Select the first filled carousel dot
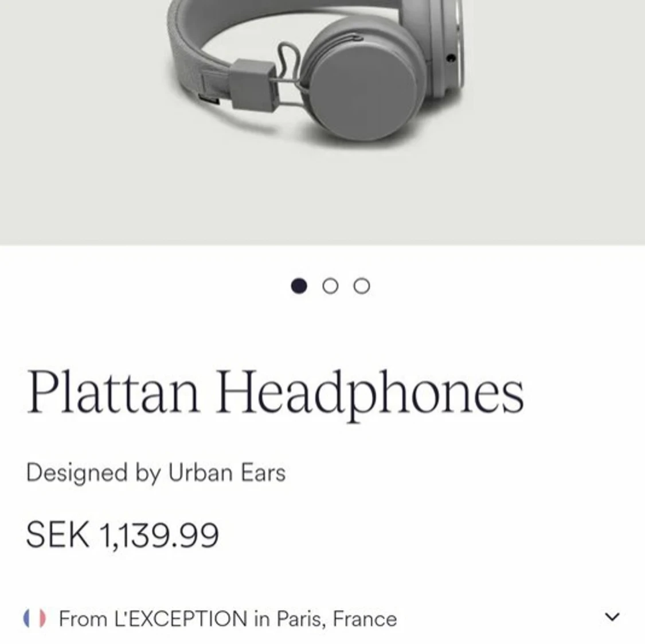This screenshot has height=644, width=645. [x=299, y=286]
